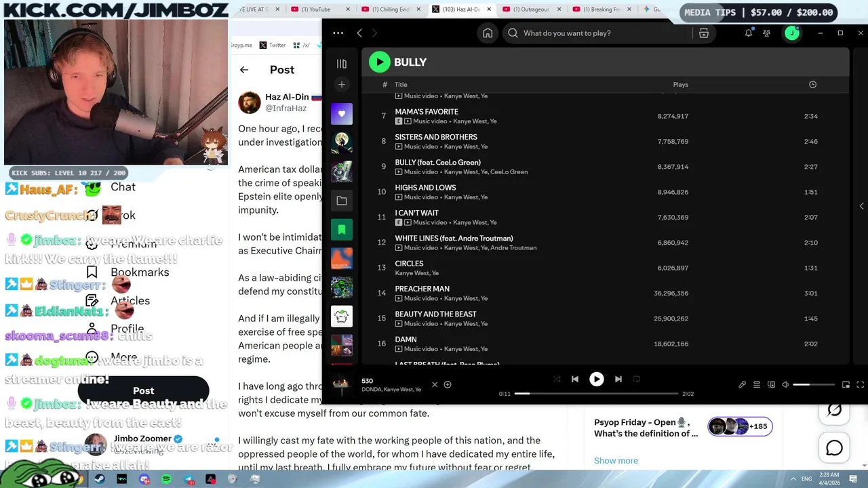
Task: Open the play queue icon
Action: pos(757,385)
